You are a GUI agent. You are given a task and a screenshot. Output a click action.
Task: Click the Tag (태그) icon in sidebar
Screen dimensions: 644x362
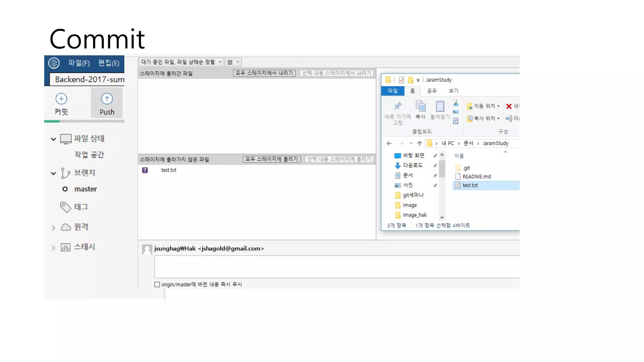pyautogui.click(x=65, y=207)
